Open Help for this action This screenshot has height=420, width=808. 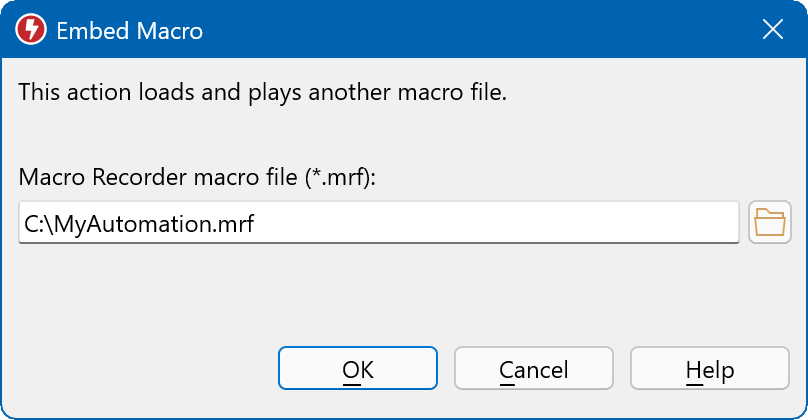click(x=709, y=369)
